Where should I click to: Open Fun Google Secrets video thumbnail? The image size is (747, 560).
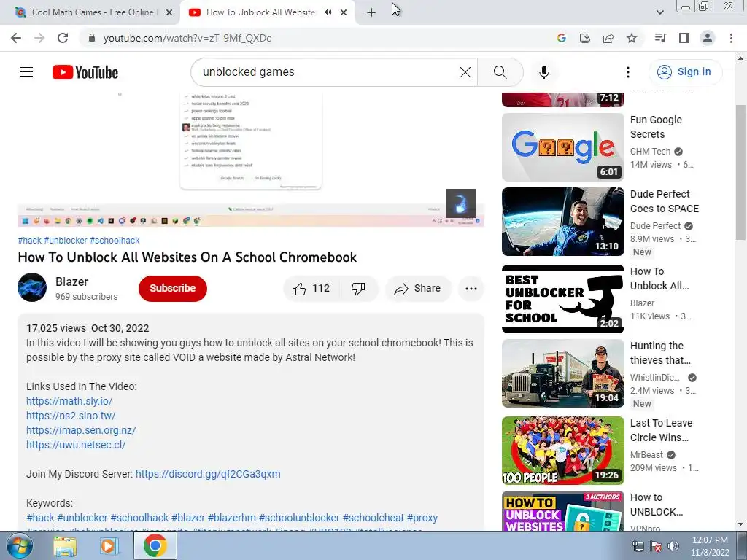pos(562,147)
